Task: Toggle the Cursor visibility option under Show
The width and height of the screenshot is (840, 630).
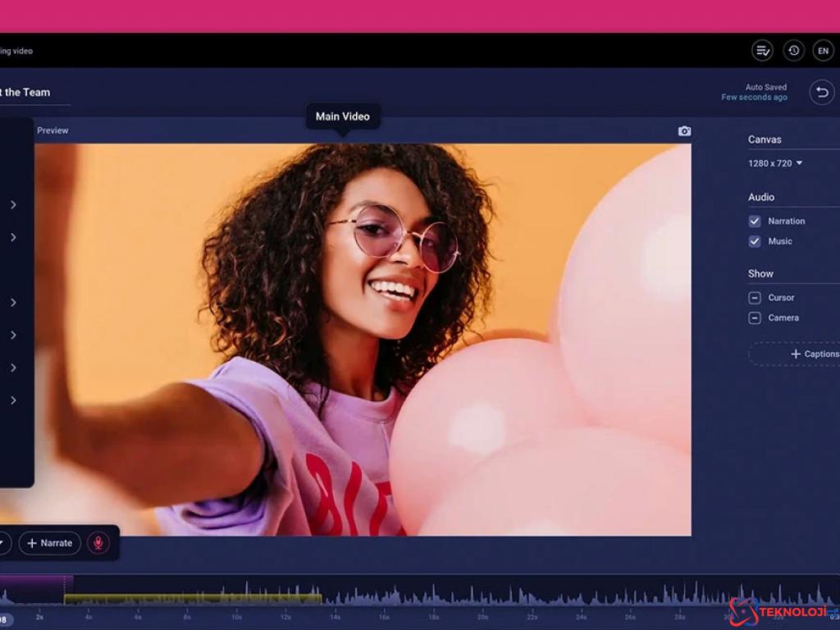Action: [x=754, y=297]
